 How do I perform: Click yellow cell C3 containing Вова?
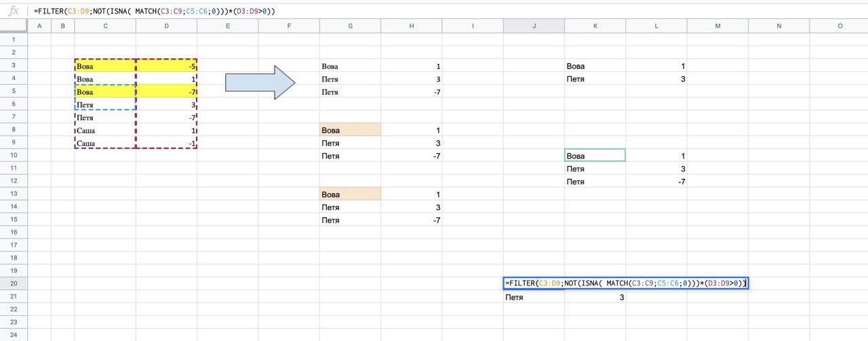[x=105, y=66]
